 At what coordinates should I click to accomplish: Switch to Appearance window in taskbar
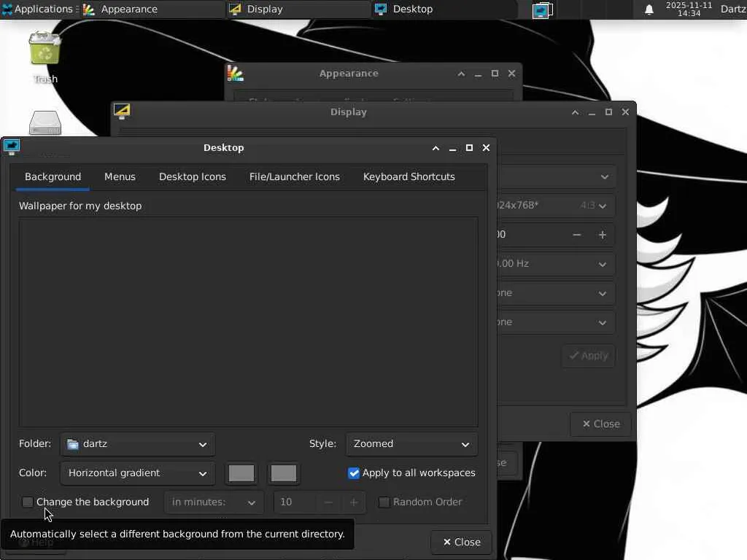point(152,9)
